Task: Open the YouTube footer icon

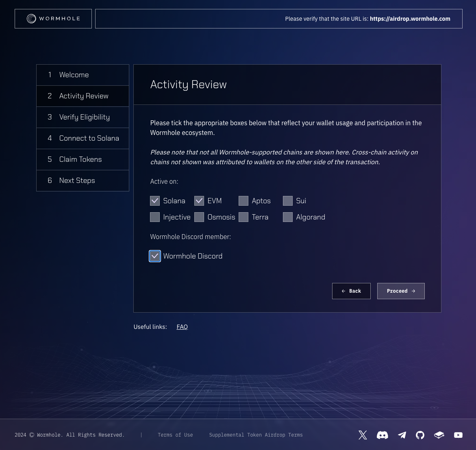Action: tap(458, 435)
